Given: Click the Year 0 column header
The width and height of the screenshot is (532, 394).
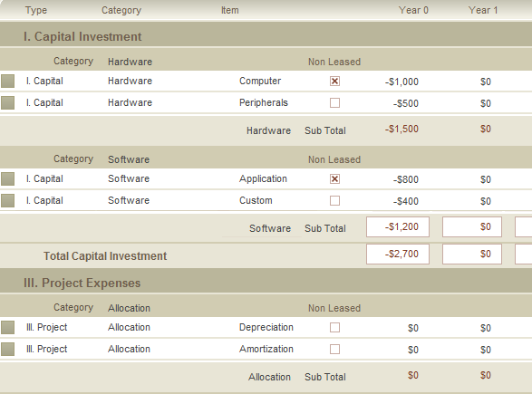Looking at the screenshot, I should coord(413,10).
